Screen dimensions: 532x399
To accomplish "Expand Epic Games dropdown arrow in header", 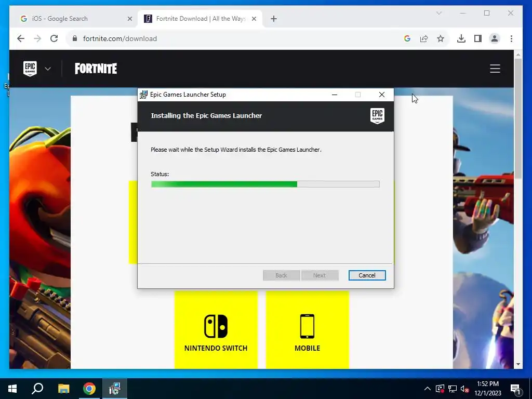I will coord(48,69).
